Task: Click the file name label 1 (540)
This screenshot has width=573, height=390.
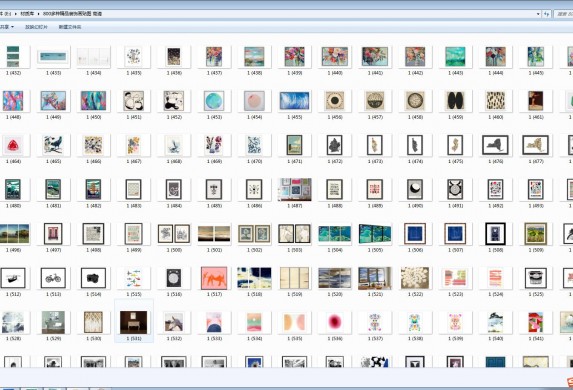Action: (496, 339)
